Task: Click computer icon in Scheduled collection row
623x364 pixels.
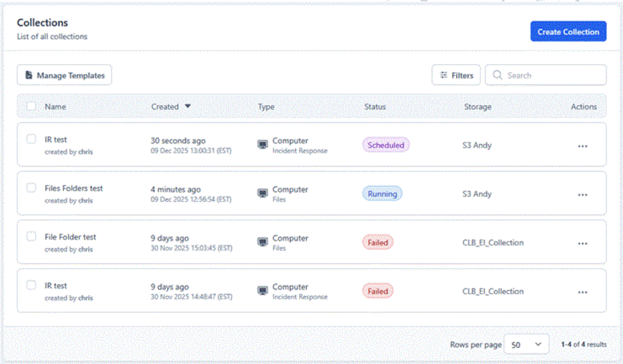Action: [263, 145]
